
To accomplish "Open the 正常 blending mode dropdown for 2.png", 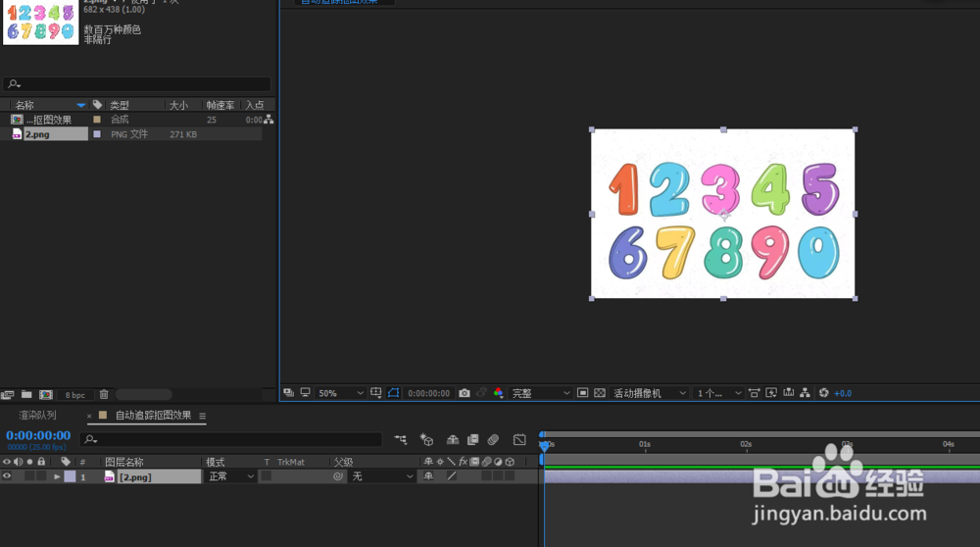I will pos(230,476).
